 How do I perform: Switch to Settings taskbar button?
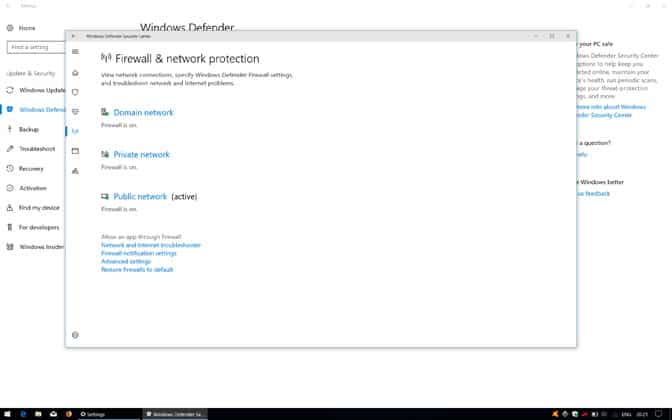(x=109, y=414)
